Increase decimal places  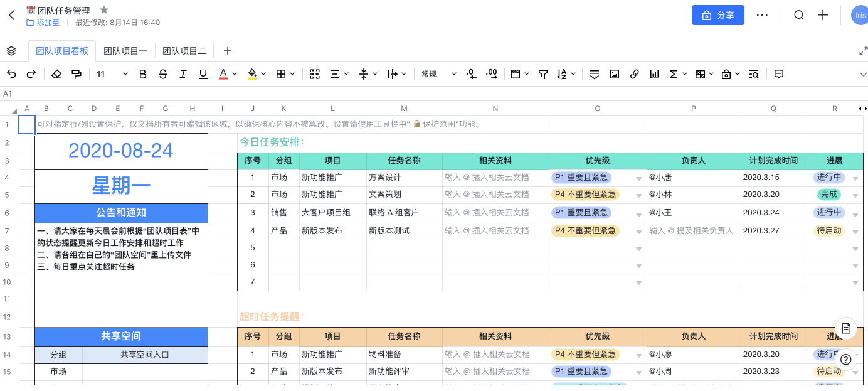[492, 74]
